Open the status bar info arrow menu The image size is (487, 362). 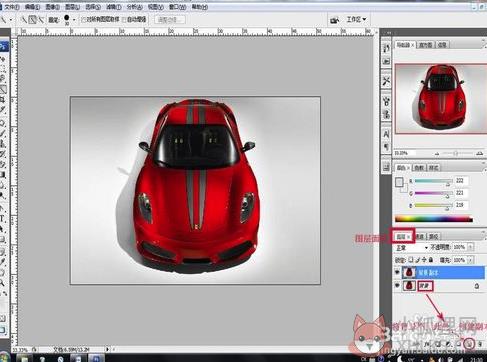(107, 349)
